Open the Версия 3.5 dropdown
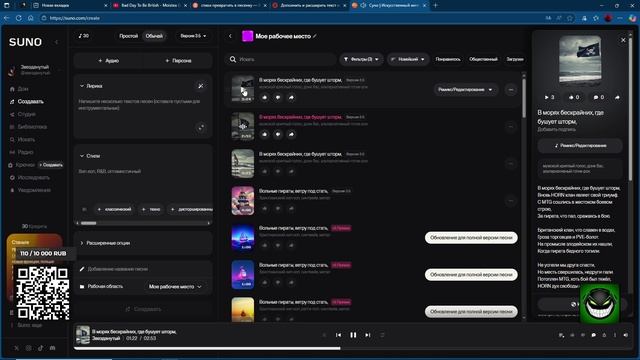Viewport: 640px width, 360px height. tap(193, 36)
